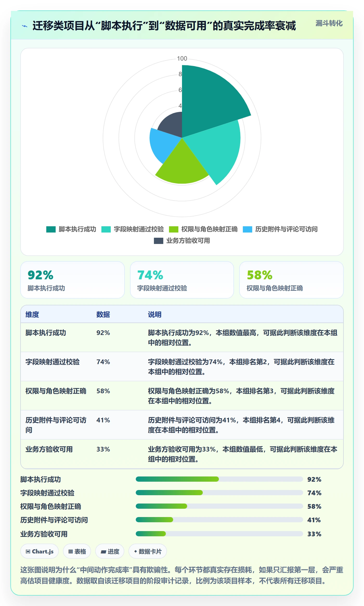Toggle 字段映射通过校验 legend color box

point(106,229)
